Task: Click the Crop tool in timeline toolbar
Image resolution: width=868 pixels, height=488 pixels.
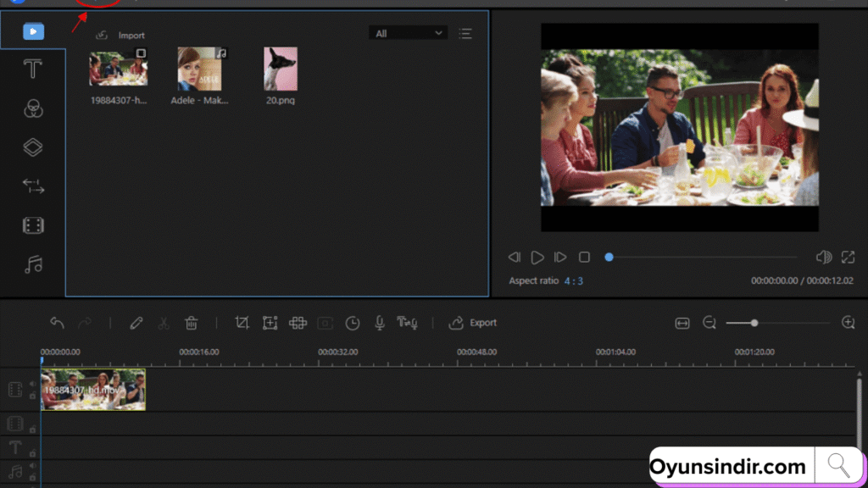Action: (x=242, y=323)
